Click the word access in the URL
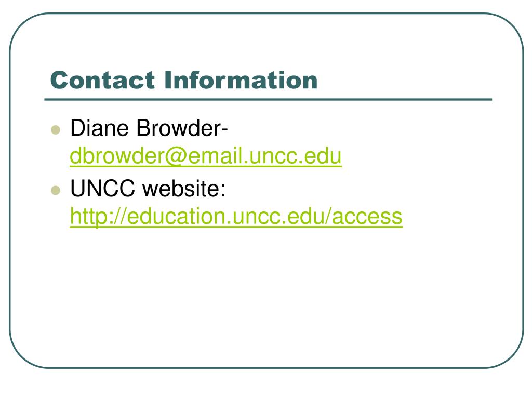Screen dimensions: 532x399 coord(367,217)
